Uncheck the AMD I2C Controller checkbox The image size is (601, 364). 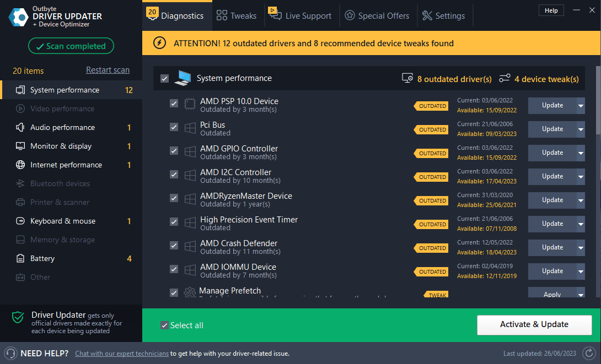pos(174,175)
